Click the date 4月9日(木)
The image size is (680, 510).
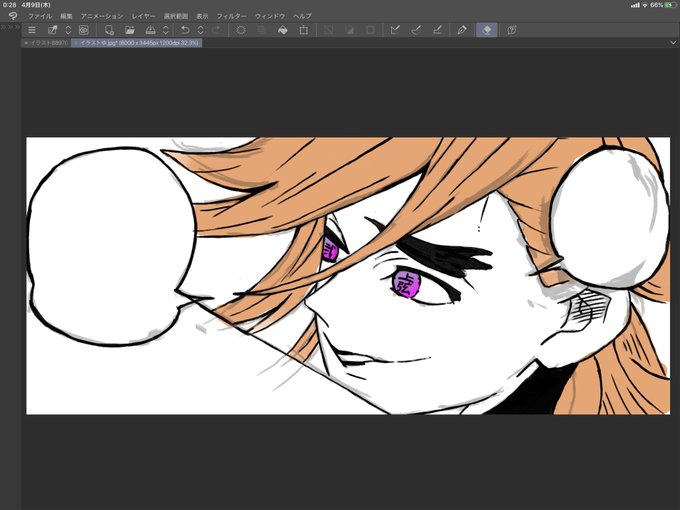tap(36, 5)
